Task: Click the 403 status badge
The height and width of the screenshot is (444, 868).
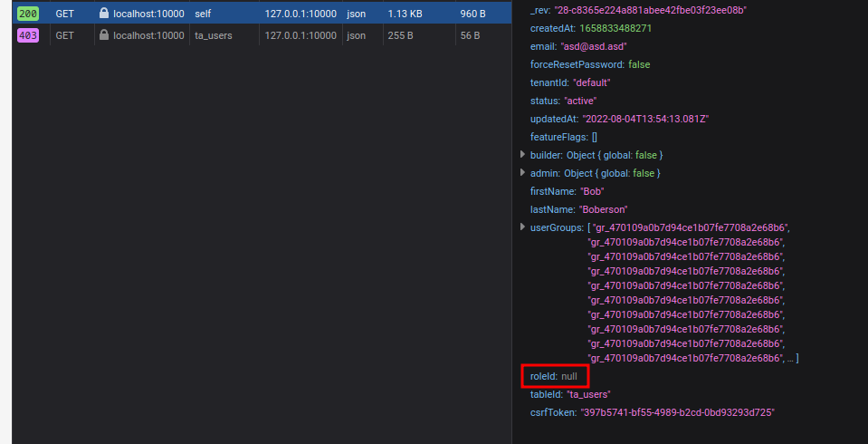Action: [28, 35]
